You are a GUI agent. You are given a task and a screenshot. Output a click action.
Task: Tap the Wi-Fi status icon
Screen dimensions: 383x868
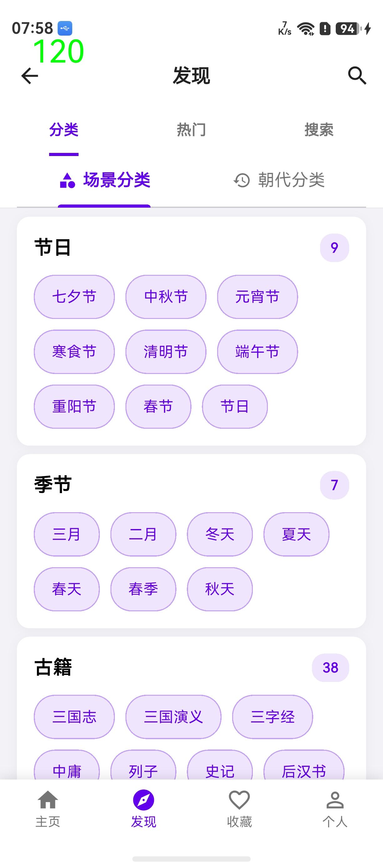click(x=305, y=29)
